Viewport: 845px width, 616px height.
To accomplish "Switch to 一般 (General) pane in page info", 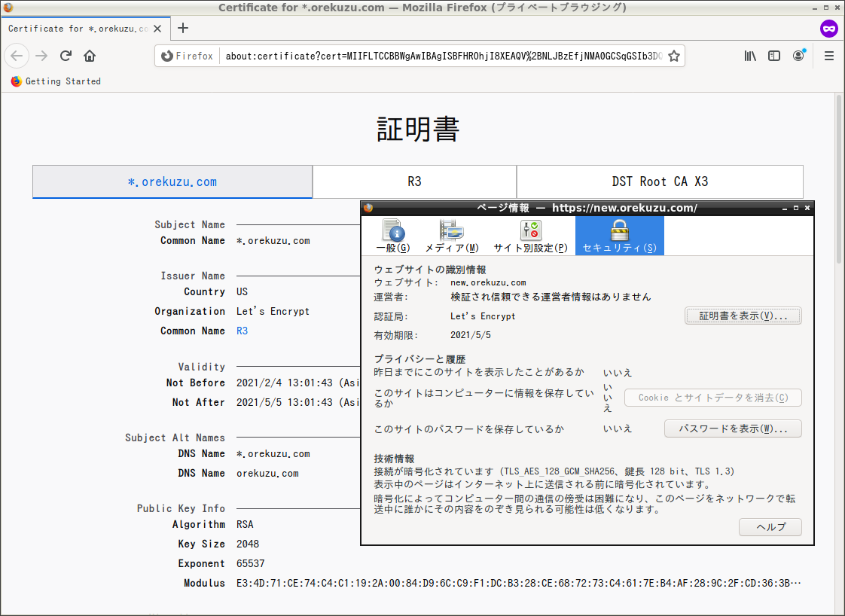I will [393, 236].
